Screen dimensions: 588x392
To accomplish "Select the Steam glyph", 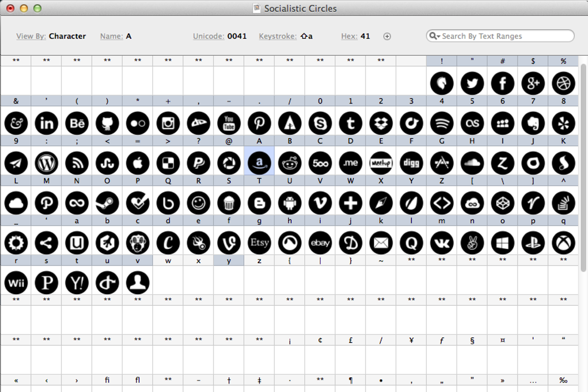I will click(107, 202).
